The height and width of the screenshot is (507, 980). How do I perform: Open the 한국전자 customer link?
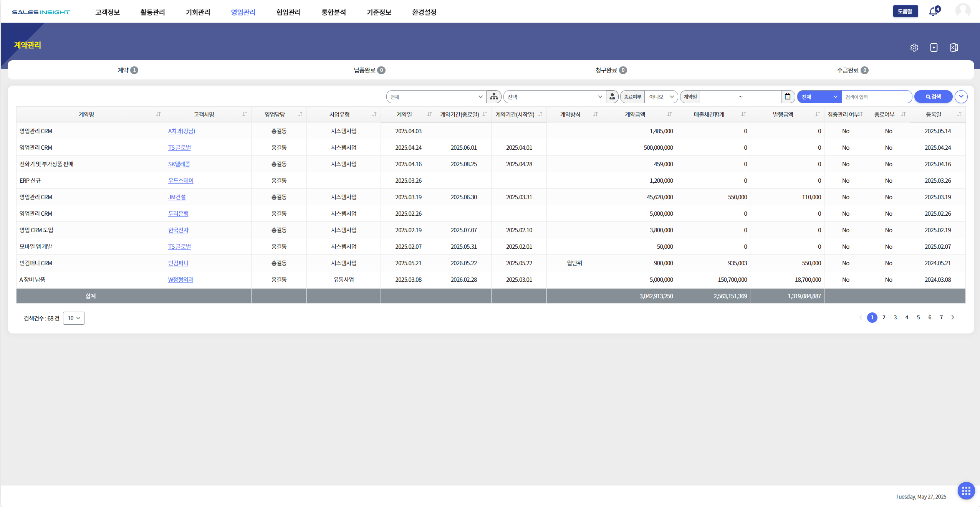click(178, 230)
